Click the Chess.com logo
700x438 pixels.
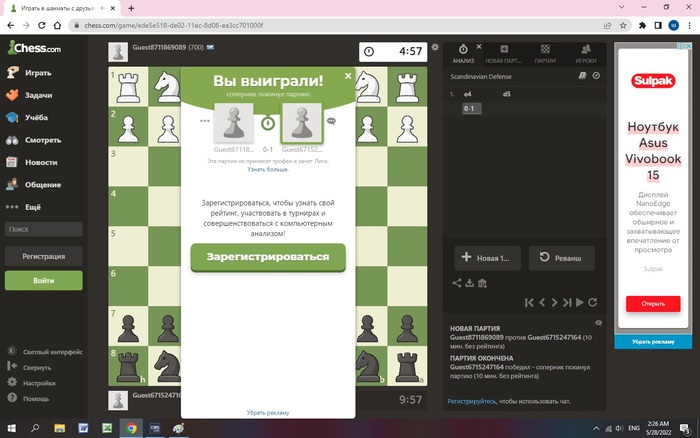tap(34, 48)
